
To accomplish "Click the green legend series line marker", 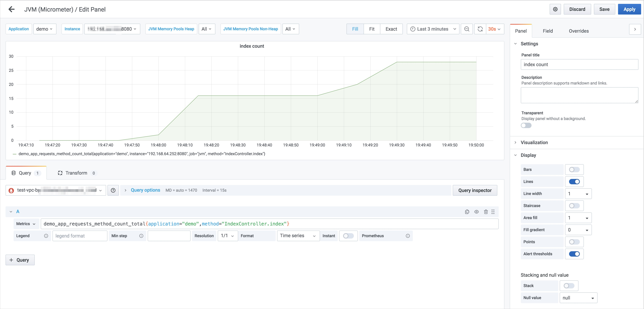I will 15,154.
